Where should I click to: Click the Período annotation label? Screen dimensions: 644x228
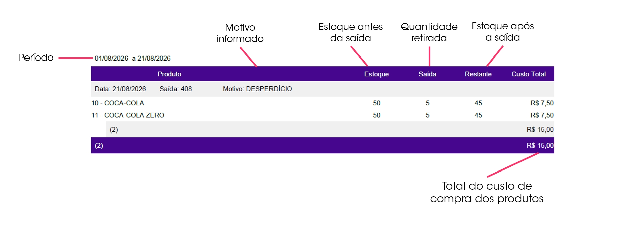(36, 58)
